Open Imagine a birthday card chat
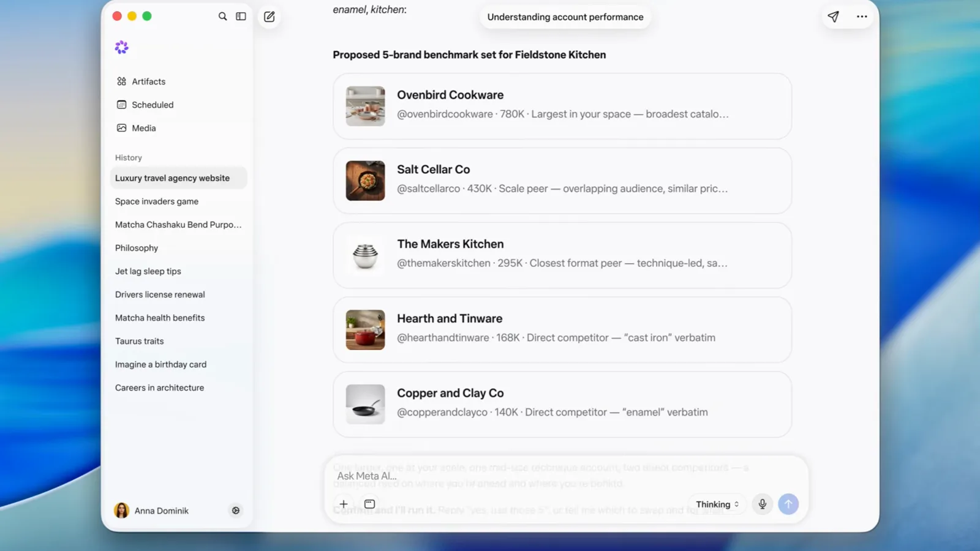 [x=178, y=364]
